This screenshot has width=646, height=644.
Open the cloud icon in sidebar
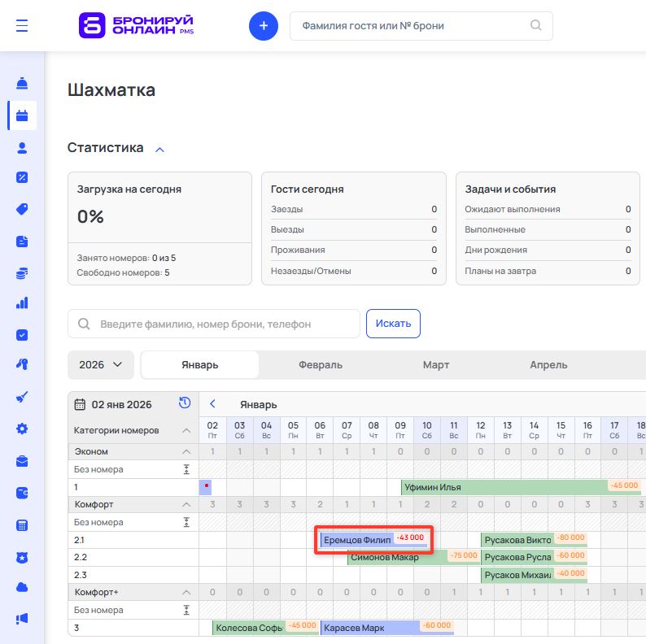click(x=22, y=586)
